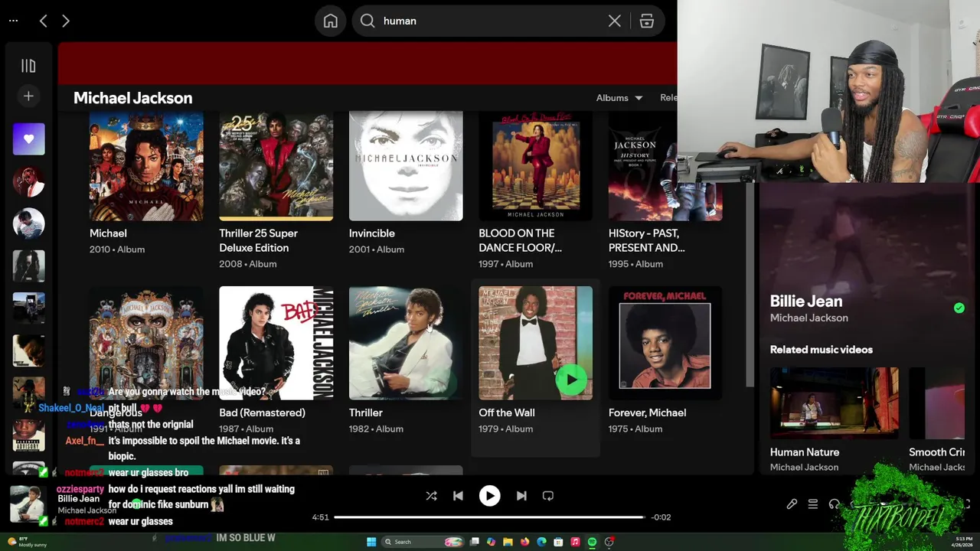Skip to the next track
Screen dimensions: 980x551
click(521, 496)
